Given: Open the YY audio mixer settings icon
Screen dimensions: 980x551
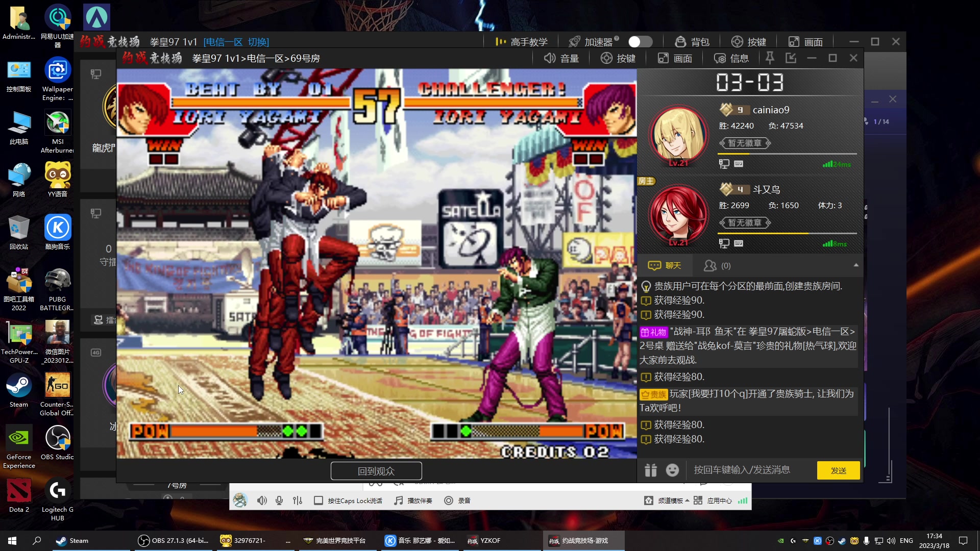Looking at the screenshot, I should pos(298,500).
